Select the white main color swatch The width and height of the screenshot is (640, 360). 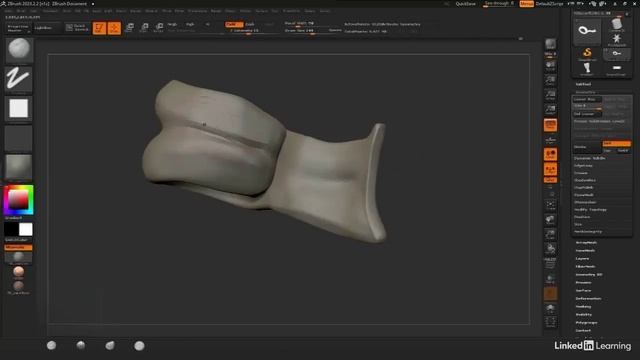pos(26,229)
